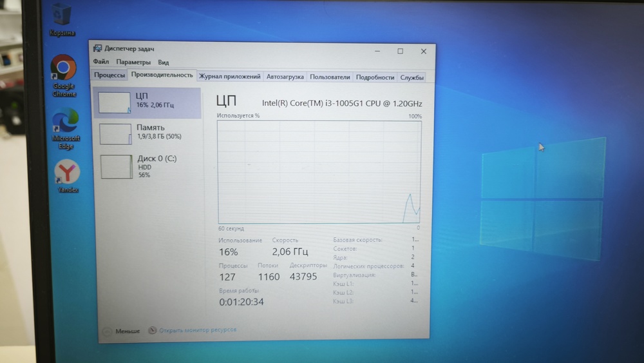This screenshot has height=363, width=644.
Task: Click resource monitor icon at bottom
Action: pyautogui.click(x=153, y=330)
